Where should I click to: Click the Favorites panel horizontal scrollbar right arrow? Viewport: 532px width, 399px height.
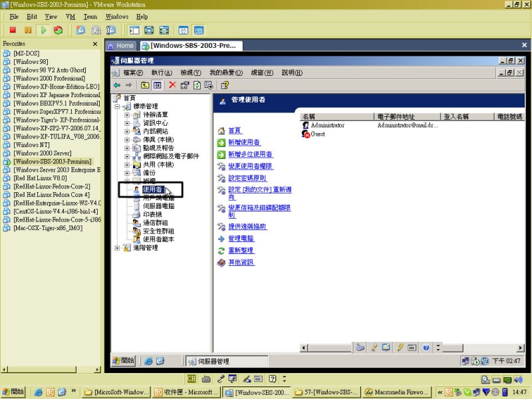[x=98, y=370]
